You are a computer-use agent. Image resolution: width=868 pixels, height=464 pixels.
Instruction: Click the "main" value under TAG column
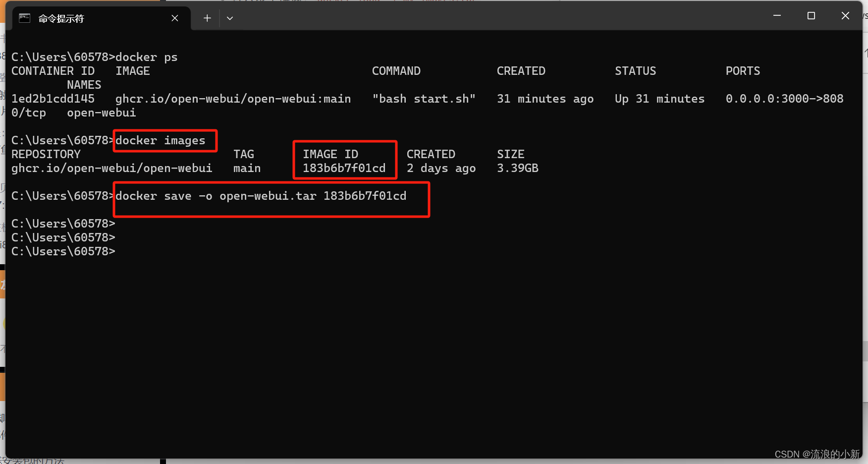(x=247, y=169)
